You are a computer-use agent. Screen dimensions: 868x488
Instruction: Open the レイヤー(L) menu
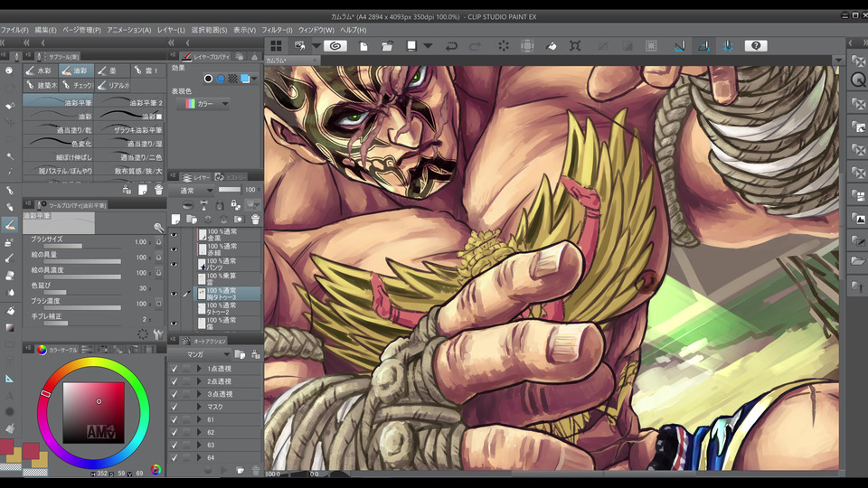(171, 30)
